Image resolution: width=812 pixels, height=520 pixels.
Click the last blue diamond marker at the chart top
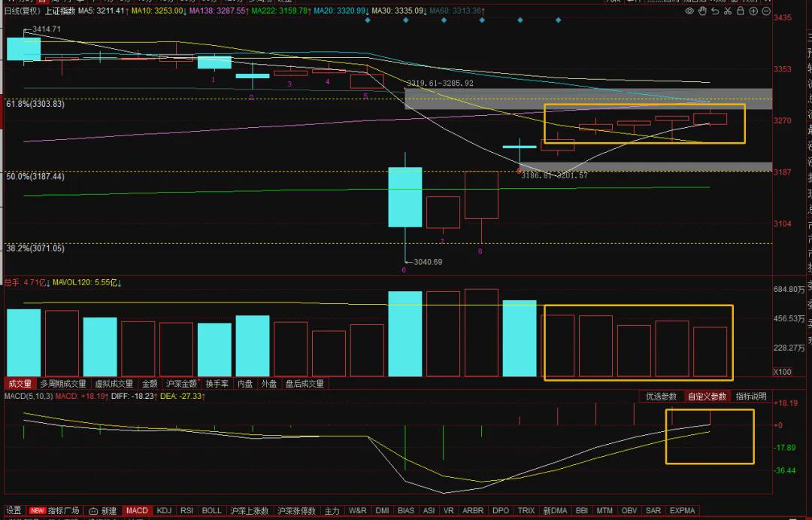(x=558, y=20)
